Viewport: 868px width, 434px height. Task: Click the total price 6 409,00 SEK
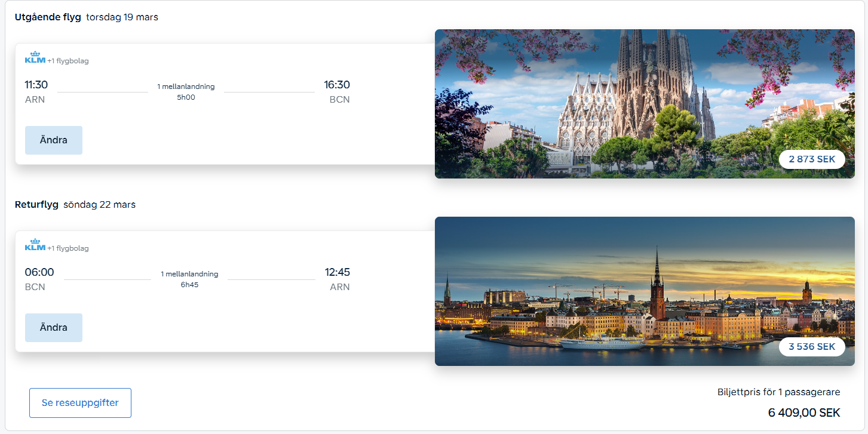[803, 413]
